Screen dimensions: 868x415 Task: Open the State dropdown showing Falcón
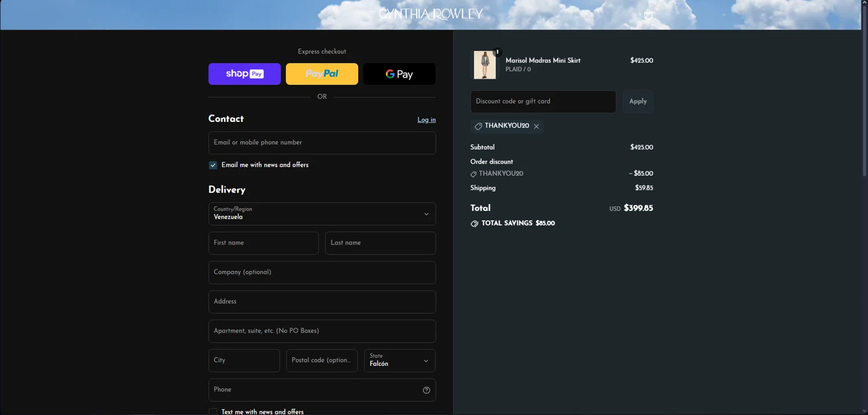pyautogui.click(x=400, y=361)
